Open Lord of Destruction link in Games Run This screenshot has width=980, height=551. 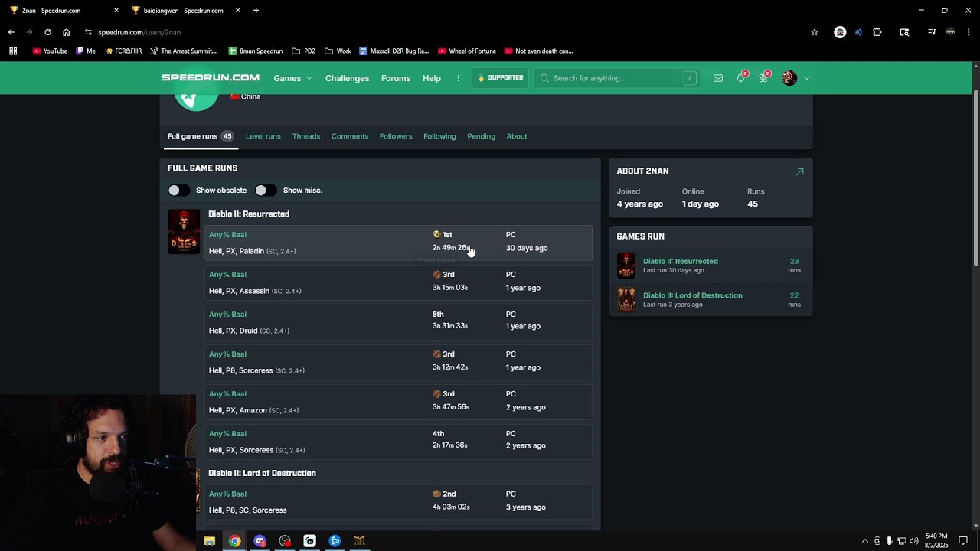click(x=693, y=295)
